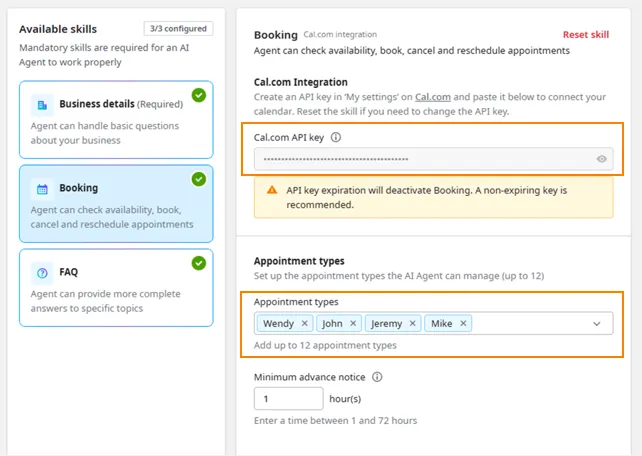This screenshot has height=456, width=642.
Task: Remove the John appointment type
Action: pyautogui.click(x=353, y=323)
